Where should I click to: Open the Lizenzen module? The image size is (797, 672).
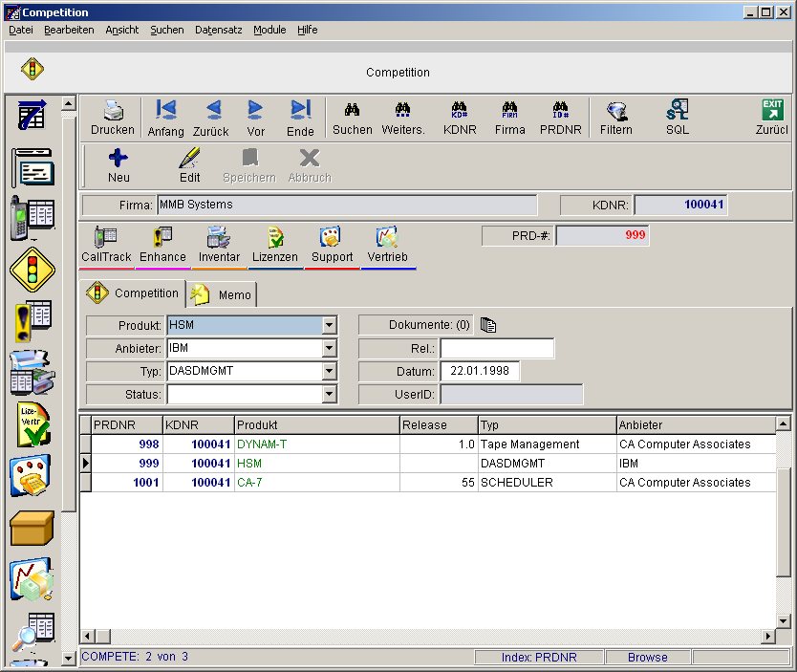pyautogui.click(x=274, y=245)
